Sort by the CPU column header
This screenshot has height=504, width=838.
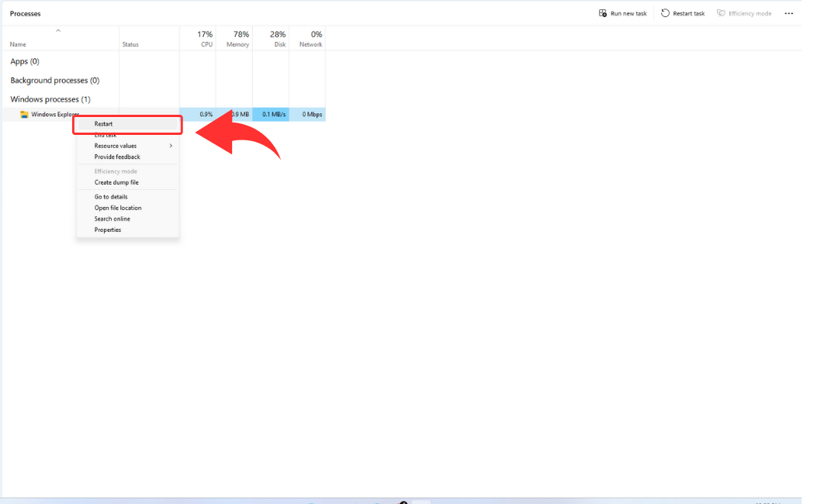(x=206, y=39)
